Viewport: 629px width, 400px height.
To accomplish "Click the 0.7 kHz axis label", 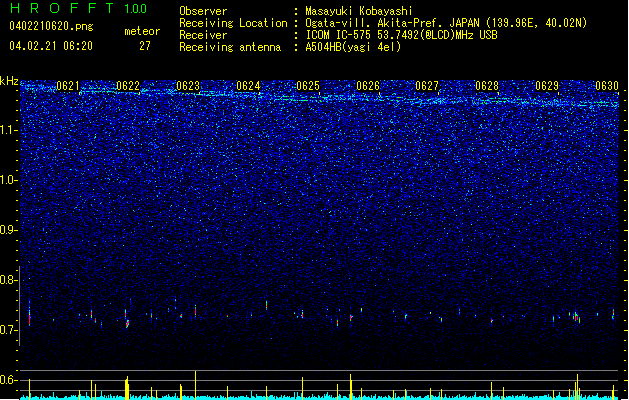I will 8,330.
